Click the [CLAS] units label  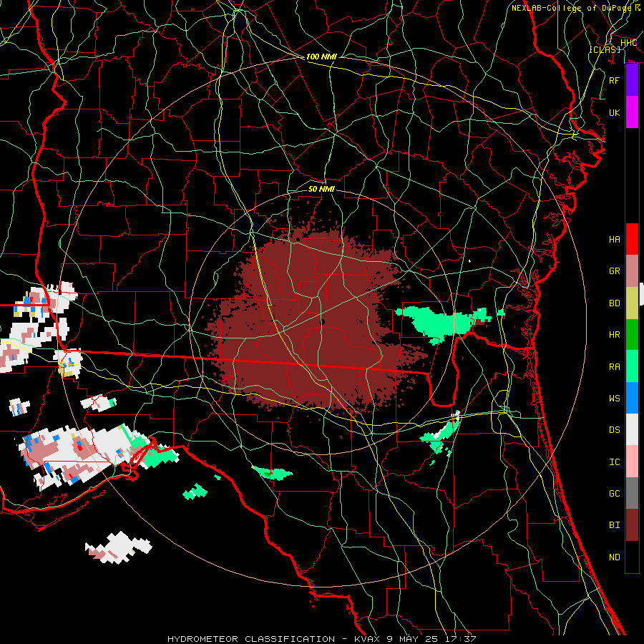(x=605, y=49)
